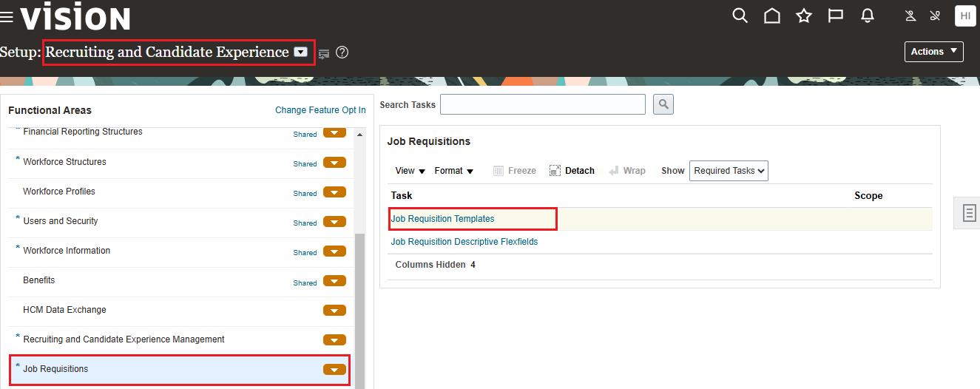Click the functional areas scroll up arrow
This screenshot has height=389, width=980.
(360, 135)
